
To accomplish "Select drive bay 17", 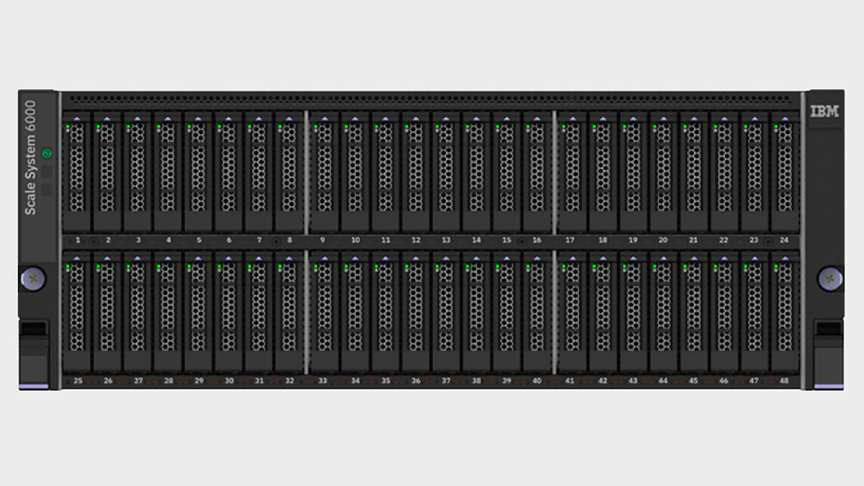I will (x=573, y=173).
